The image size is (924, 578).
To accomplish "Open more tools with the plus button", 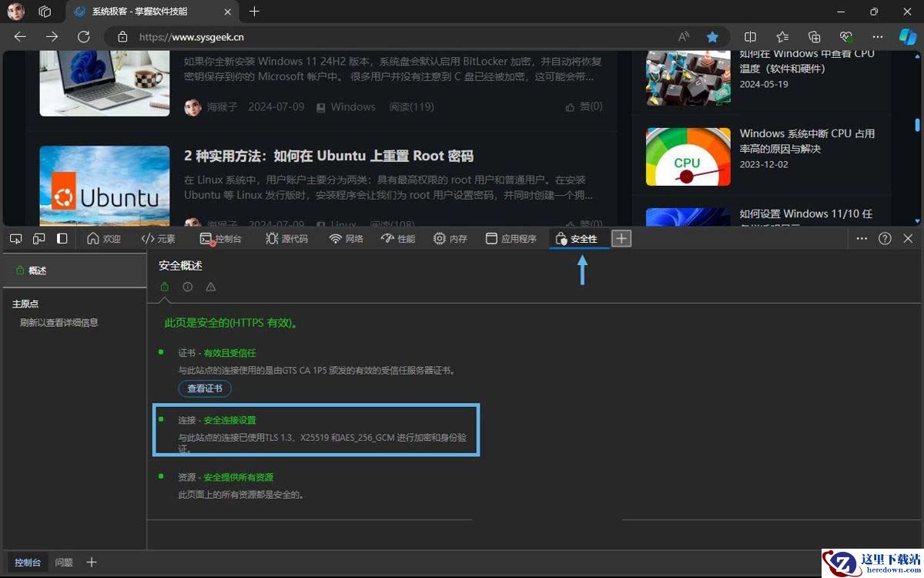I will [621, 239].
